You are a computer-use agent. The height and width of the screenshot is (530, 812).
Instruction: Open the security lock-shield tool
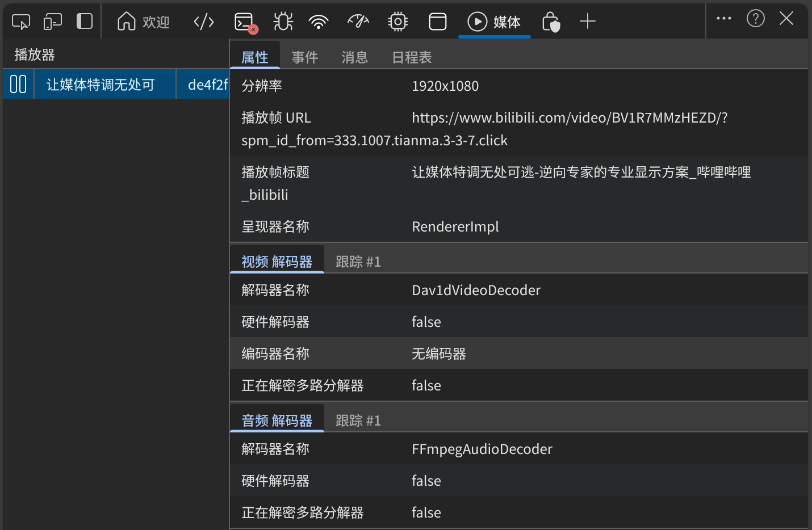(551, 22)
